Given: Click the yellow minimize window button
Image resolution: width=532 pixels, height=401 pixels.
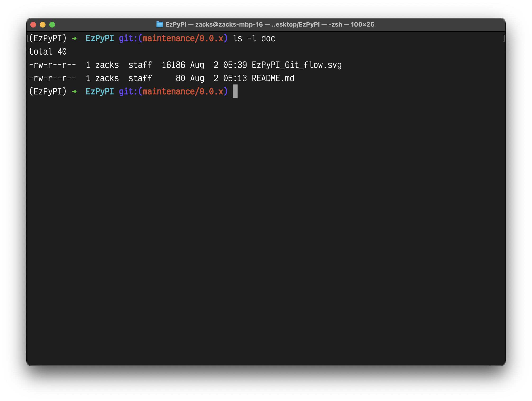Looking at the screenshot, I should coord(43,24).
